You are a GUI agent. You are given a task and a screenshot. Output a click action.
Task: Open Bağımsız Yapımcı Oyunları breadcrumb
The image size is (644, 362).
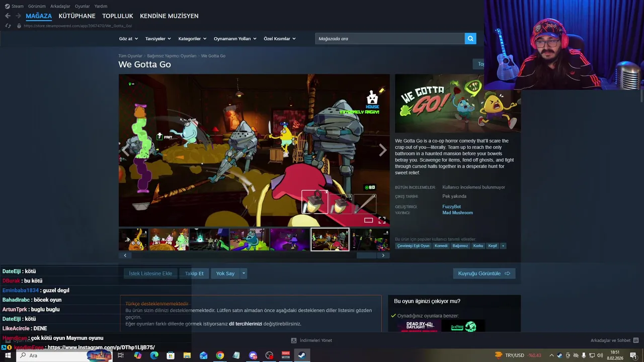pos(172,56)
